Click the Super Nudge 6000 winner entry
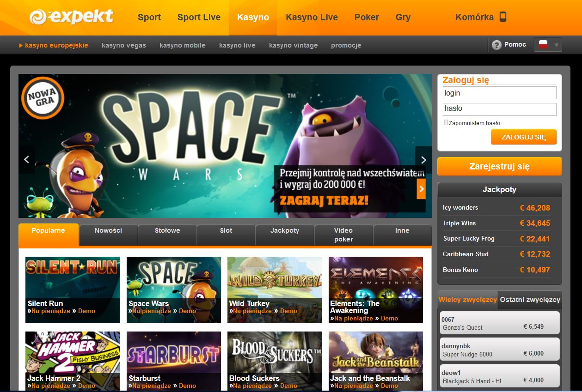The height and width of the screenshot is (392, 582). (x=500, y=350)
